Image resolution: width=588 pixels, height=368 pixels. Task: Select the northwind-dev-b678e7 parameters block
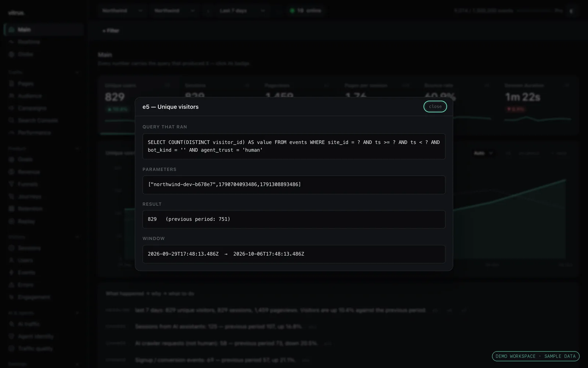point(294,185)
